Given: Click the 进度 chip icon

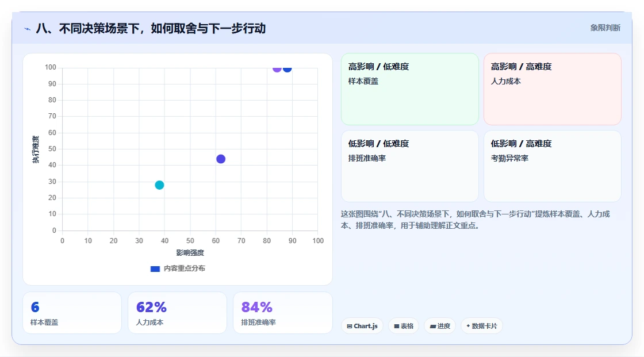Looking at the screenshot, I should click(433, 326).
